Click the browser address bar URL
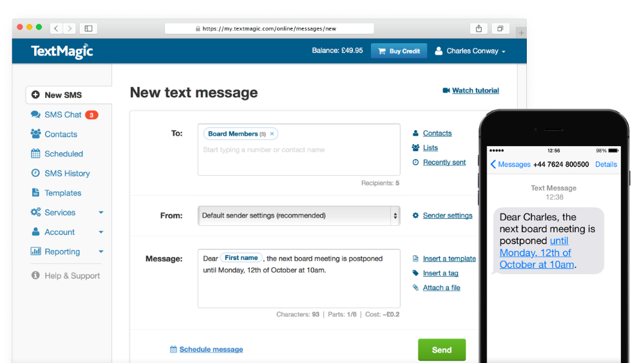The image size is (644, 363). 269,28
